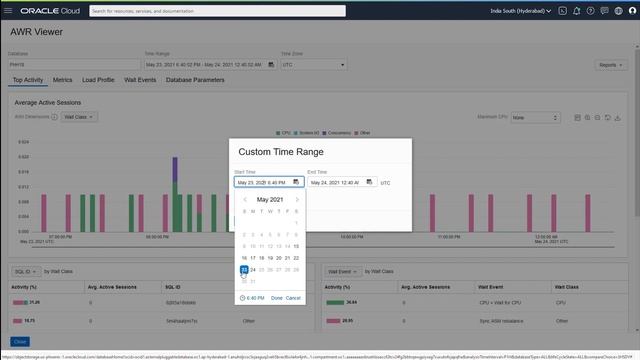Image resolution: width=640 pixels, height=360 pixels.
Task: Click the Time Range field in AWR Viewer
Action: coord(210,64)
